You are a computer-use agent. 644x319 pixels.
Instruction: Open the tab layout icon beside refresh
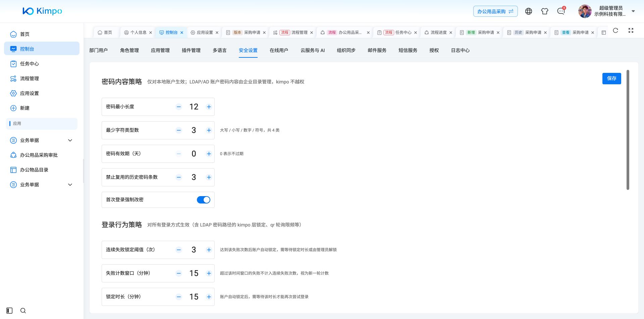[x=604, y=33]
